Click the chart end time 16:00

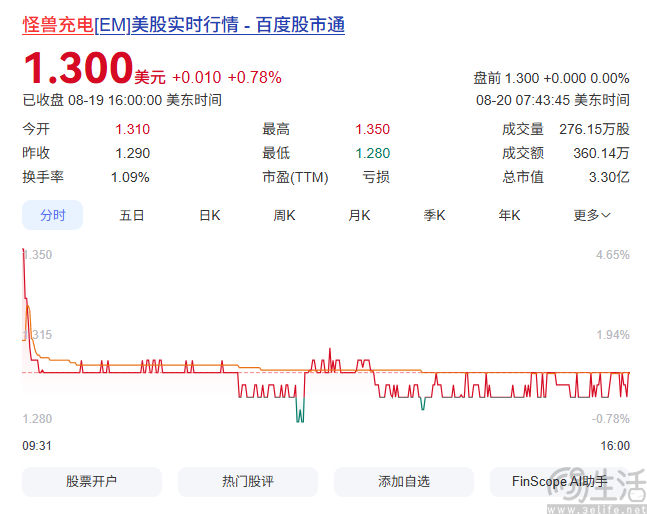[x=615, y=446]
